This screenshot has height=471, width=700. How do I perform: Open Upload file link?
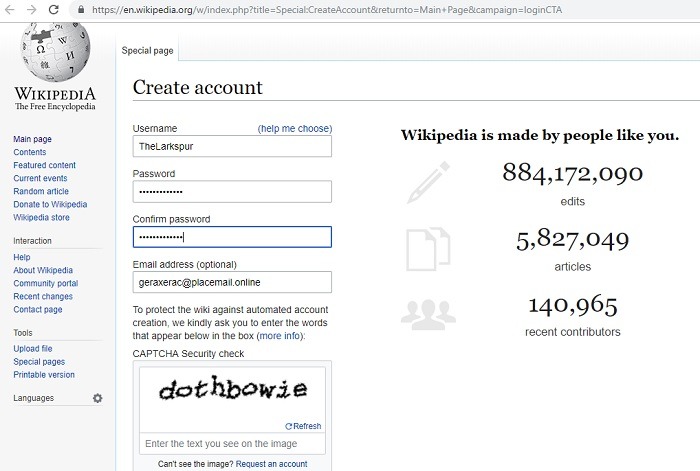(x=33, y=348)
